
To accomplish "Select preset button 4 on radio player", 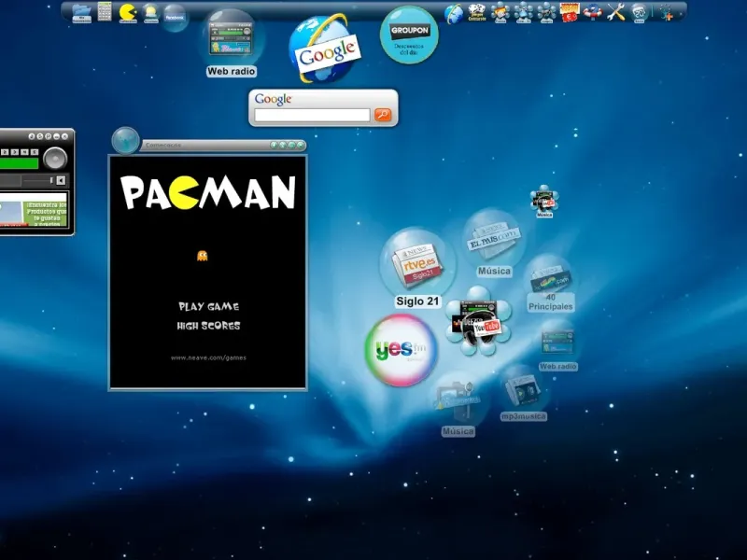I will (24, 152).
